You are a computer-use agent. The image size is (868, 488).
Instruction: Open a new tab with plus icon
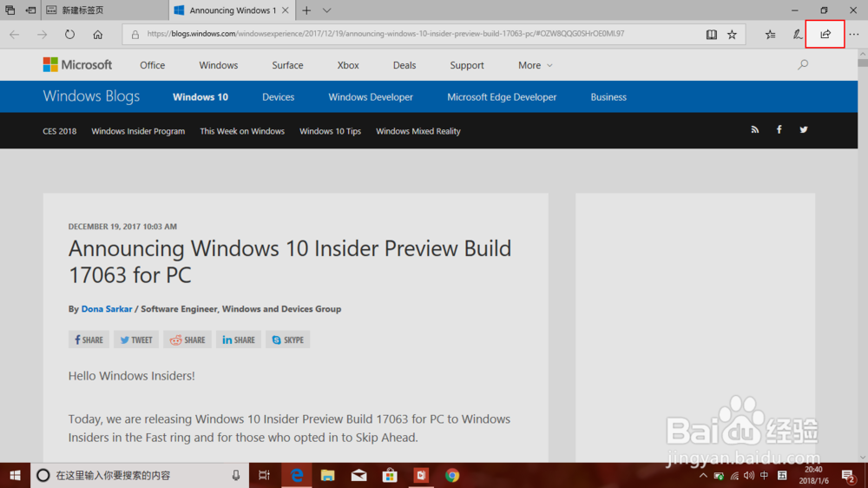coord(306,10)
